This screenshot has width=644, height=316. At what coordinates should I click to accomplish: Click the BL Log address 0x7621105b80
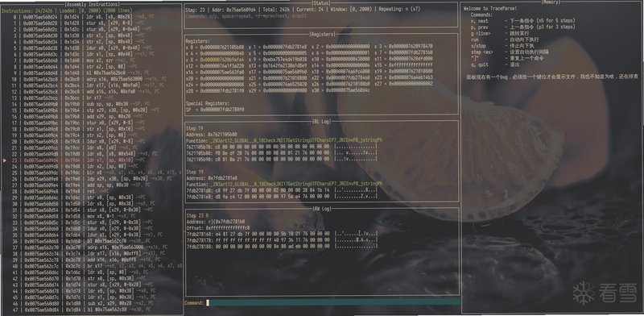coord(222,135)
